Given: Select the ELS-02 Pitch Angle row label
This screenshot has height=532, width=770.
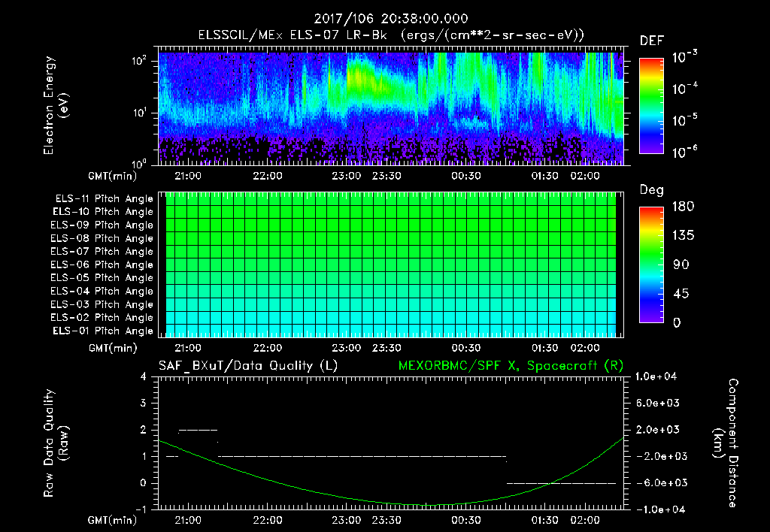Looking at the screenshot, I should coord(102,318).
